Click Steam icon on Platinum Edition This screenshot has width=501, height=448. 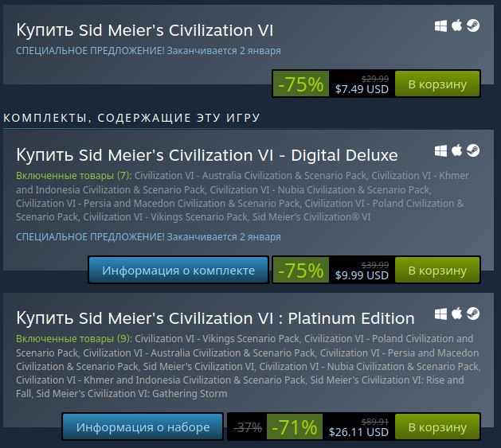point(473,314)
